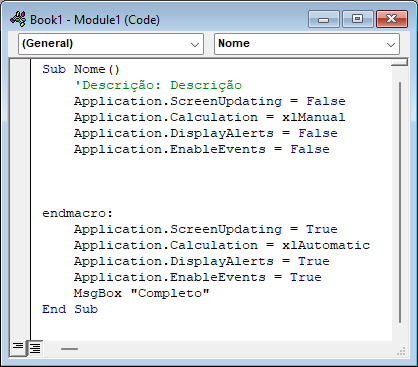
Task: Click 'Application.EnableEvents = True' line
Action: (198, 277)
